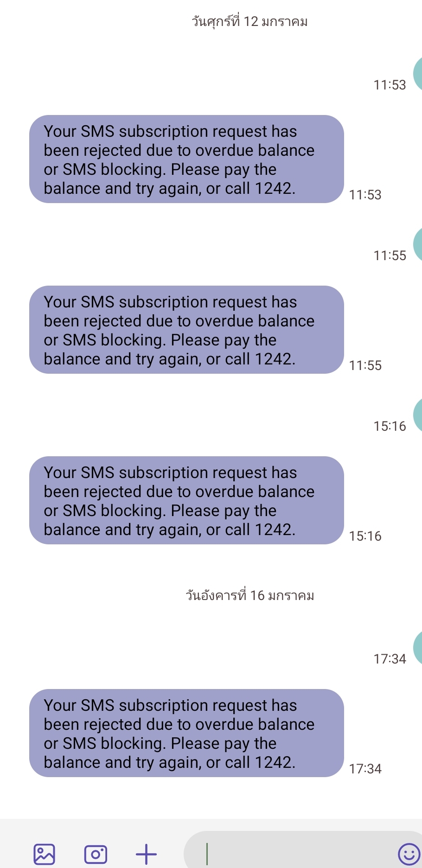Select the received message bubble from 11:55
This screenshot has width=422, height=868.
point(186,330)
